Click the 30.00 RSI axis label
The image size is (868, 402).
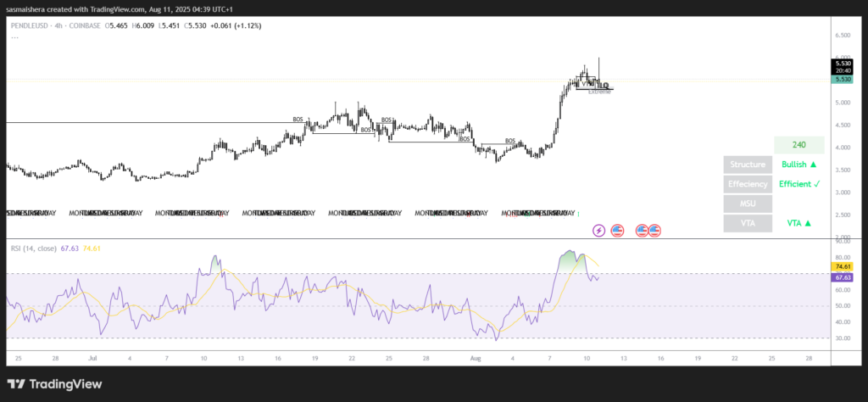tap(843, 338)
